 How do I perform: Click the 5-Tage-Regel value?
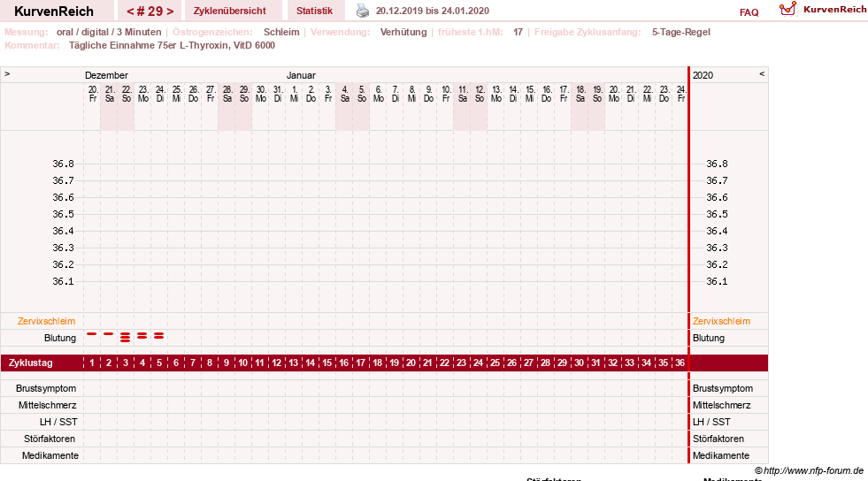[681, 32]
